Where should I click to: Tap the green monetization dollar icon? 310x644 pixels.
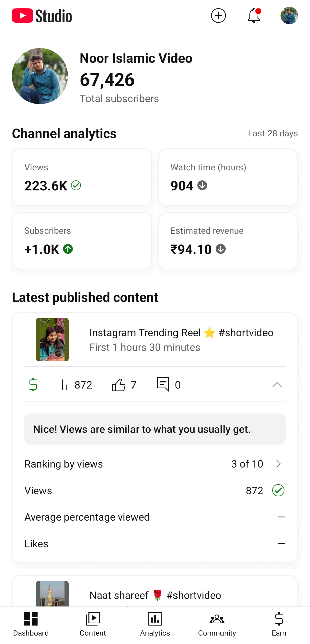[33, 385]
